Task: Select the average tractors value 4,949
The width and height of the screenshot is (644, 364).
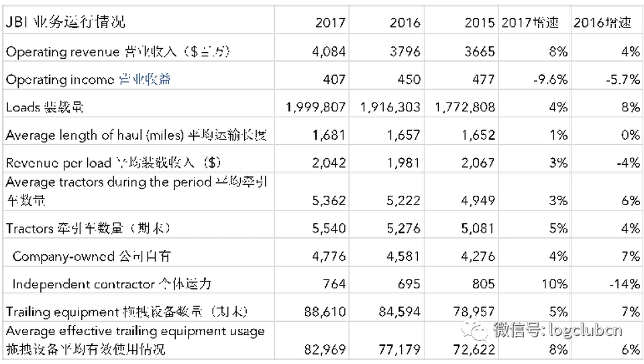Action: [478, 200]
